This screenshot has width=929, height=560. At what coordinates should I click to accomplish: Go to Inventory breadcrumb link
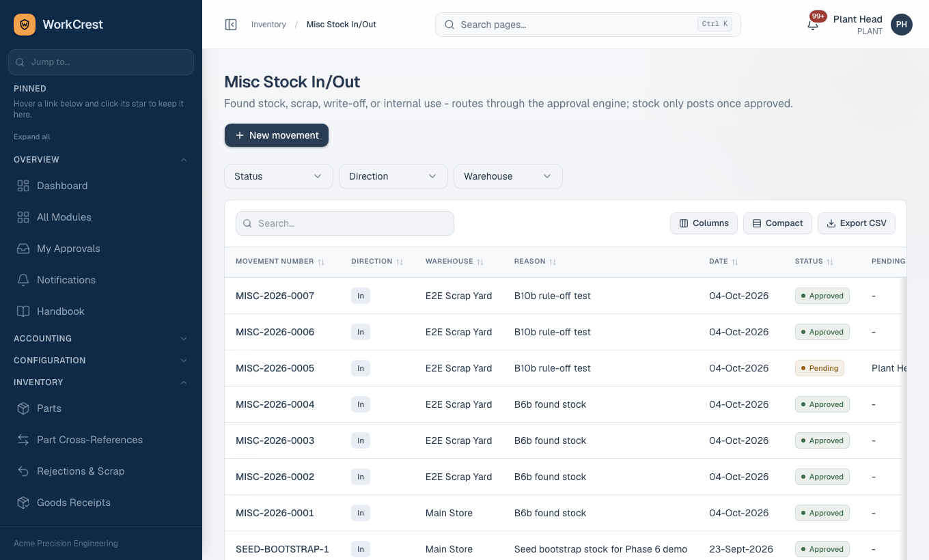(x=268, y=25)
